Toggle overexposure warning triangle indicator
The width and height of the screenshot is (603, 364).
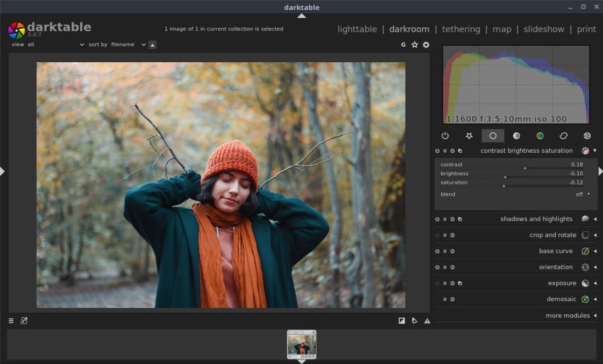tap(427, 321)
